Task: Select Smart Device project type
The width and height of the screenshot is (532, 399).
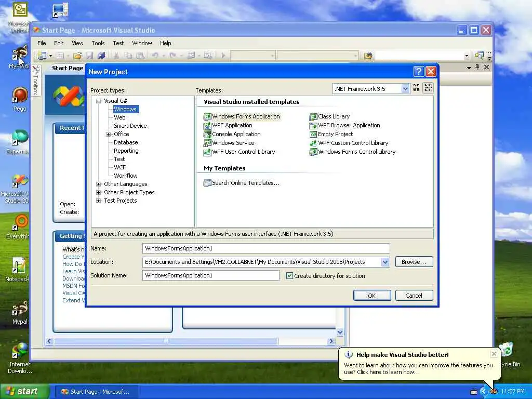Action: [x=130, y=126]
